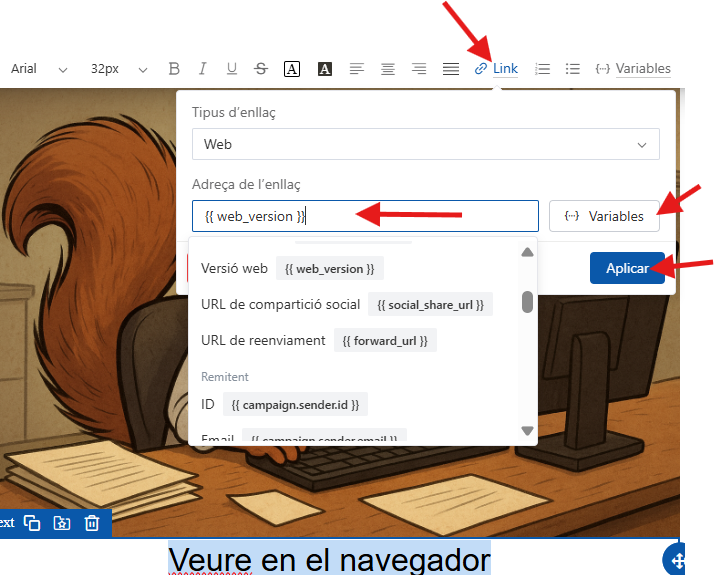Toggle strikethrough formatting
The image size is (714, 575).
261,69
